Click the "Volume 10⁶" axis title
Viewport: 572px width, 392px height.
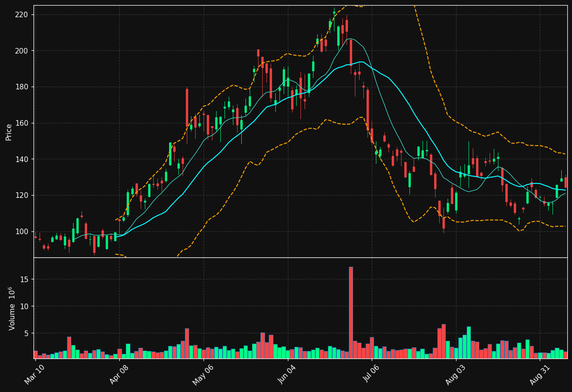(x=12, y=308)
